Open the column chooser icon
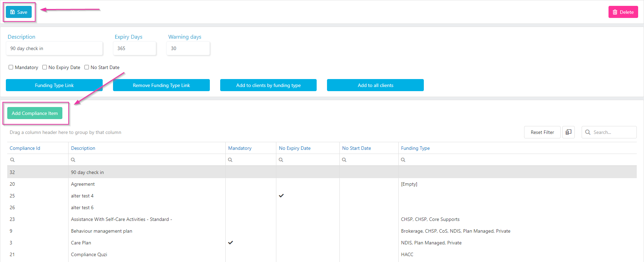Viewport: 644px width, 262px height. tap(568, 132)
